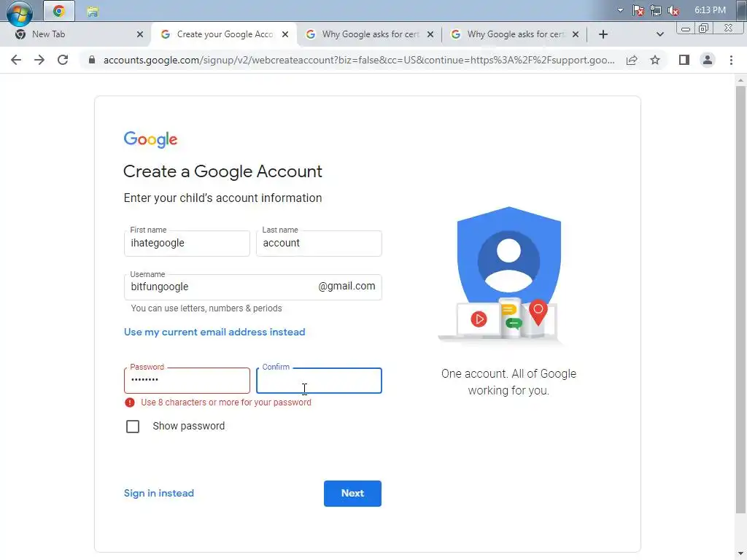Screen dimensions: 747x560
Task: Bookmark this page with the star icon
Action: tap(655, 60)
